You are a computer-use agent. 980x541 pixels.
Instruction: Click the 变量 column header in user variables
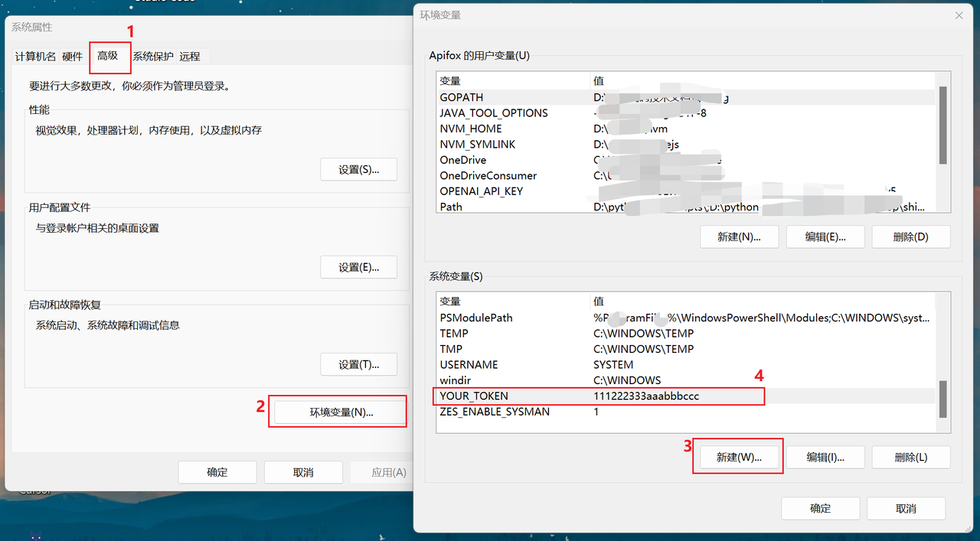coord(513,80)
